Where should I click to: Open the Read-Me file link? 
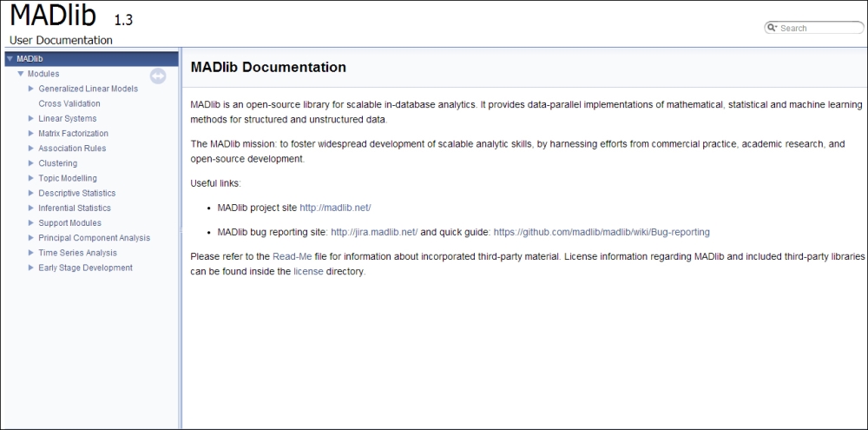point(293,257)
